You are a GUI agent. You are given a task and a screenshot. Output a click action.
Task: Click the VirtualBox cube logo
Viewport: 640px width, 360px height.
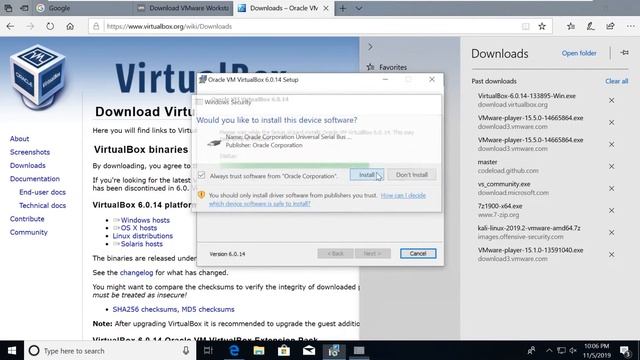(38, 78)
